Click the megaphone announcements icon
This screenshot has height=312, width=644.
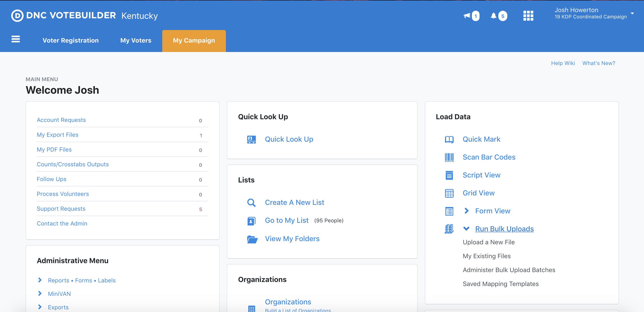[x=467, y=16]
